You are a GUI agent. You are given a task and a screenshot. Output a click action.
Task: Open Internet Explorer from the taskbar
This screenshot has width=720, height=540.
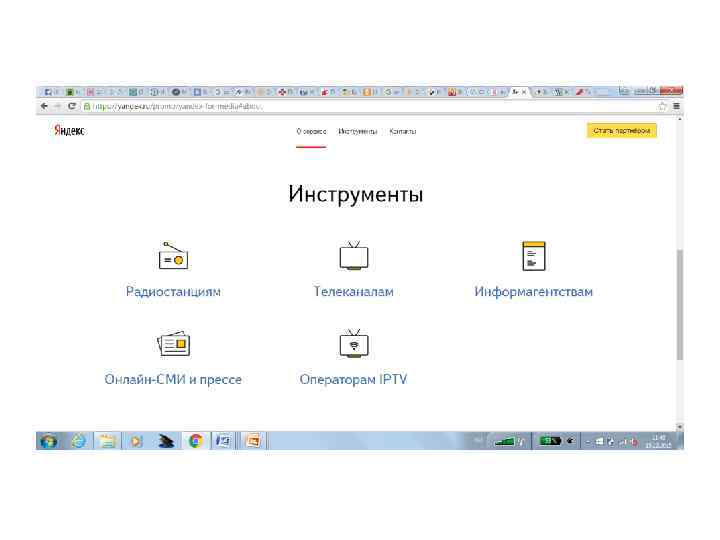[x=79, y=441]
